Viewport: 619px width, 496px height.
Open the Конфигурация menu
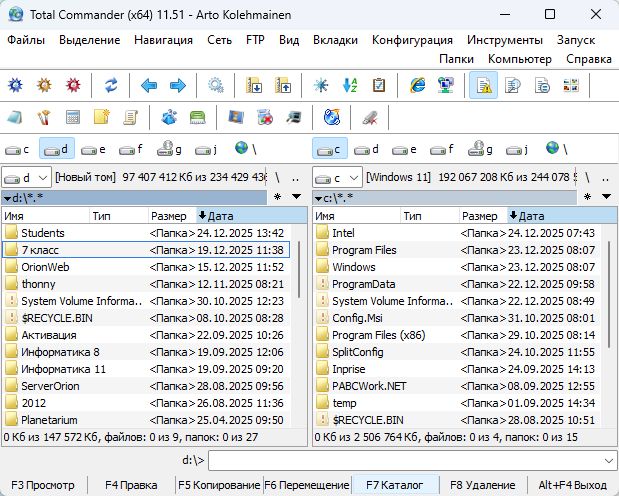[x=412, y=40]
